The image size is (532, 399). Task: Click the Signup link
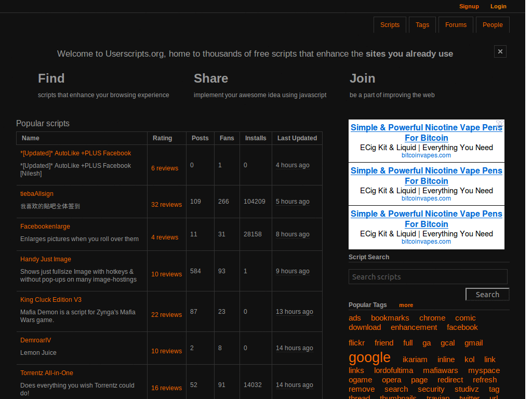(x=469, y=6)
